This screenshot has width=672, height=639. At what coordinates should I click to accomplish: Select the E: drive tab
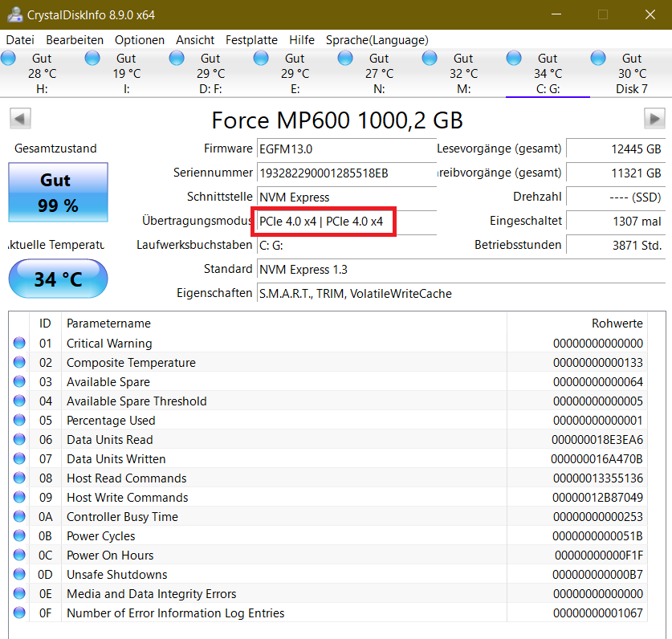tap(295, 73)
